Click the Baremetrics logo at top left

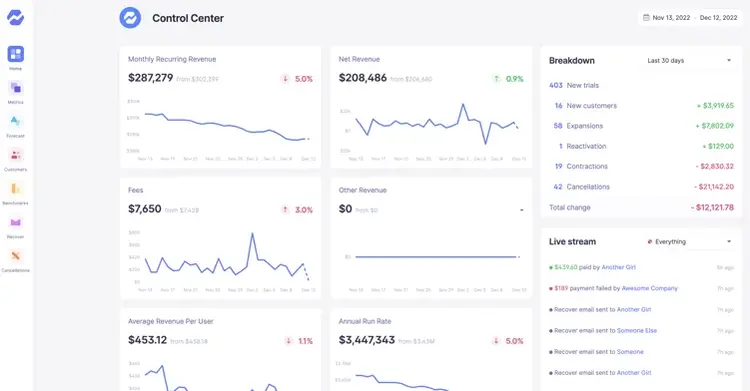coord(15,18)
